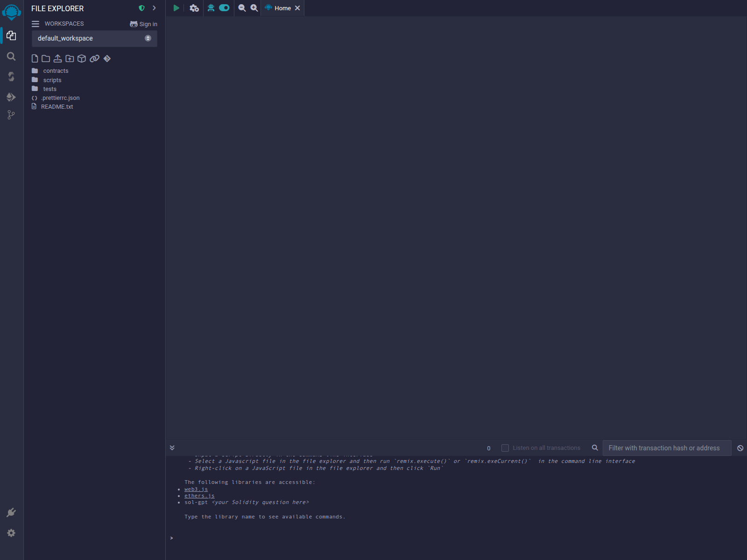Toggle the AI copilot switch
Viewport: 747px width, 560px height.
pos(224,8)
